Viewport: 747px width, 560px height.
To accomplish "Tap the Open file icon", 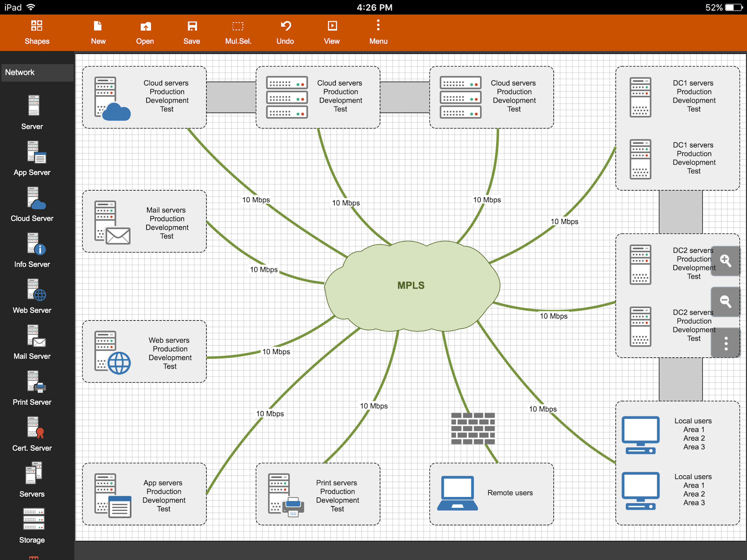I will pos(145,33).
